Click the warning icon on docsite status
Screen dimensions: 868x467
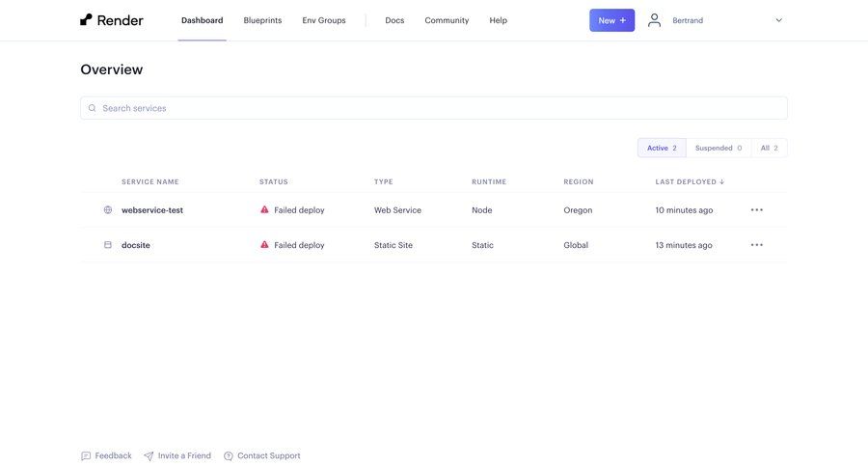pos(265,244)
